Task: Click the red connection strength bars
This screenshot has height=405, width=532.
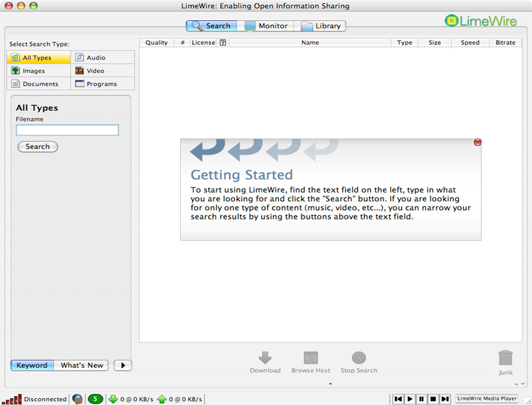Action: pyautogui.click(x=12, y=399)
